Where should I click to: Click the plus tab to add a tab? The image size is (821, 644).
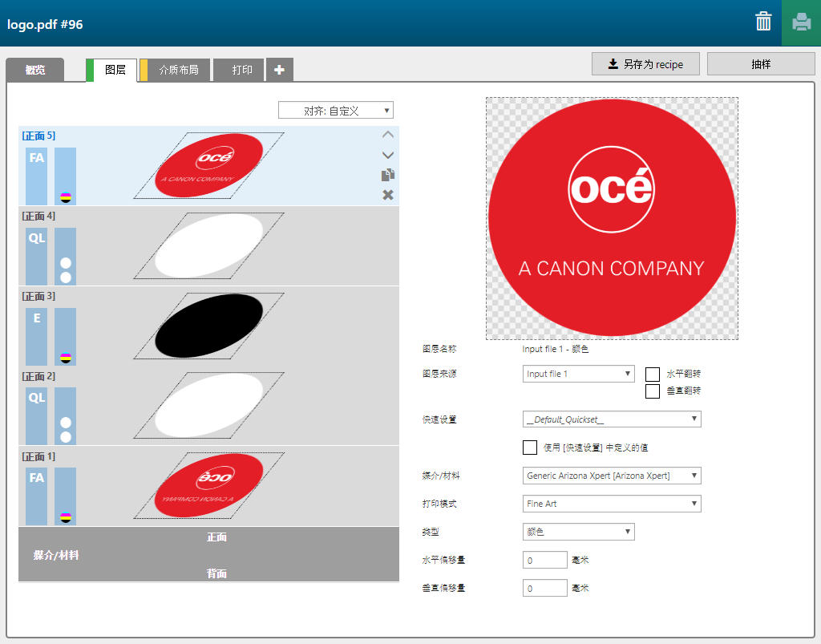pyautogui.click(x=279, y=70)
